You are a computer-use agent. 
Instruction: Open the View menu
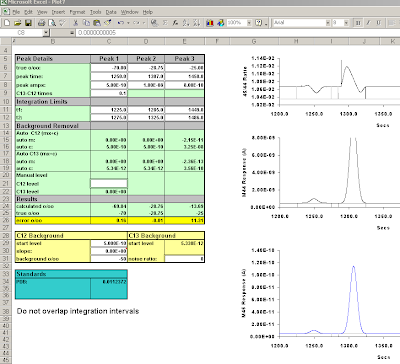(x=42, y=12)
